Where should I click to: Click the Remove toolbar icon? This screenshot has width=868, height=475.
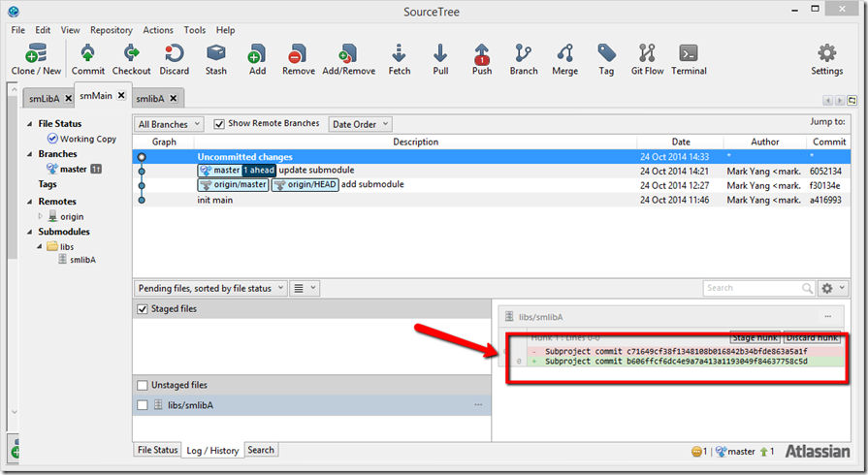coord(299,59)
